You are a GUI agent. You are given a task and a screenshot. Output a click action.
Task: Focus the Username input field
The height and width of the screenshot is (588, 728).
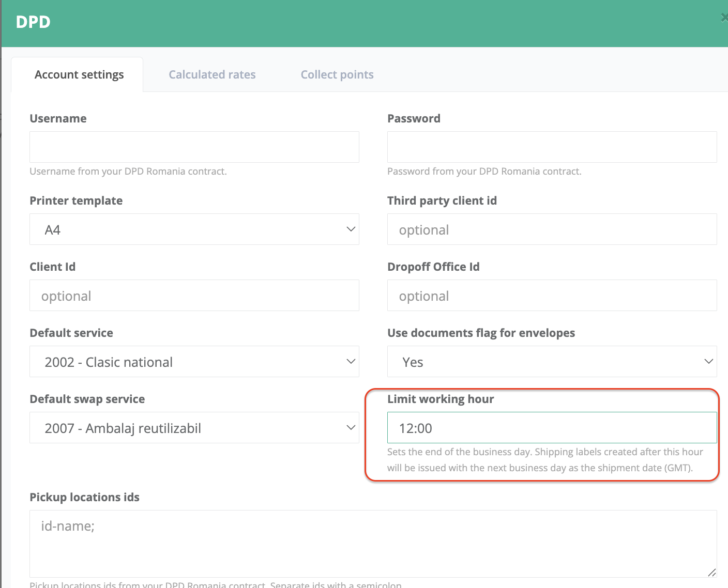coord(194,147)
